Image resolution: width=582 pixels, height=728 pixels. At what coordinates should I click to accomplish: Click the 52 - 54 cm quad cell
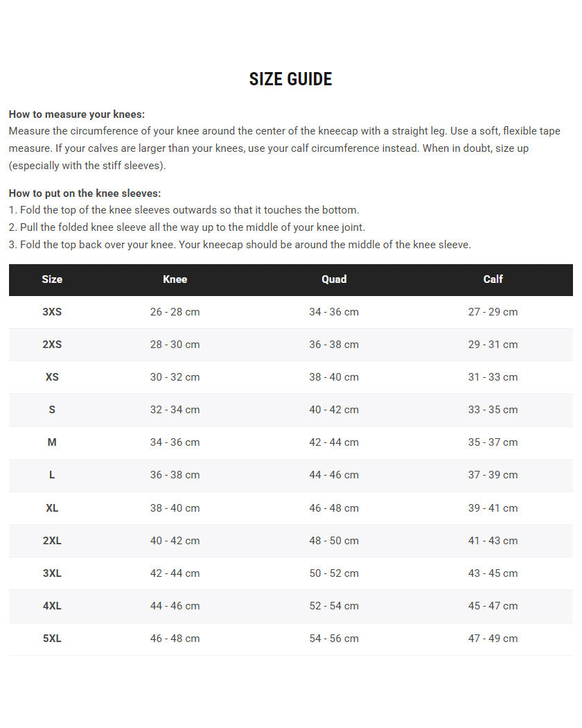334,606
